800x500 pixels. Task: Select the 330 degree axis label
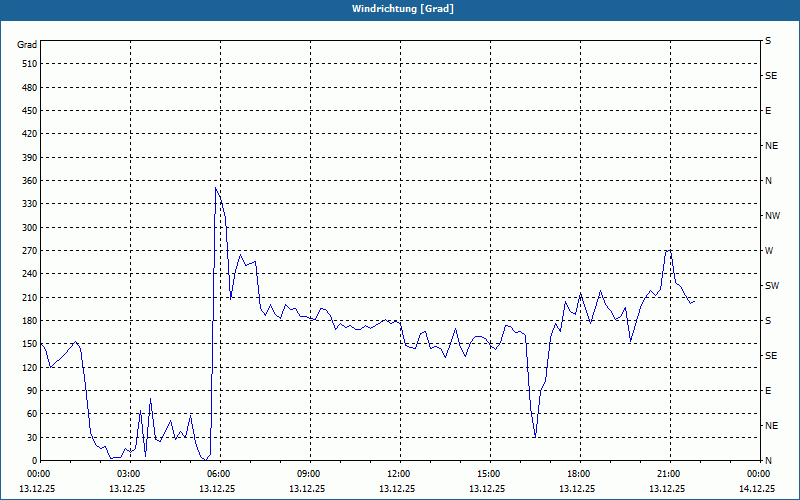pos(29,204)
